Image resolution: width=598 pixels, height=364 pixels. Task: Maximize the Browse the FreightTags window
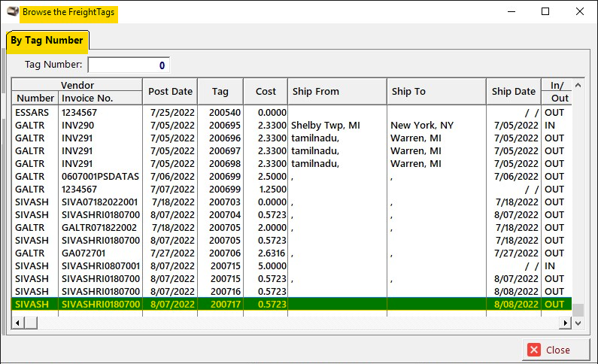tap(545, 11)
